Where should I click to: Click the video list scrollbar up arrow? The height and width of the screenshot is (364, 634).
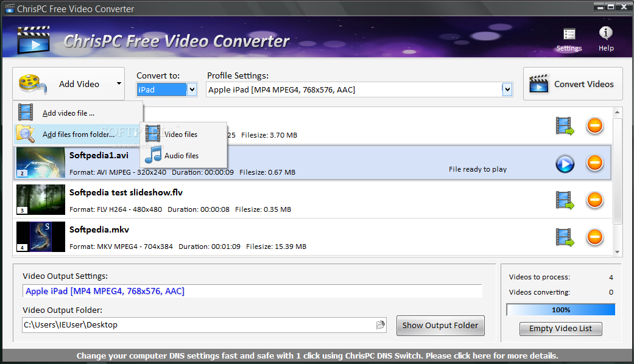point(617,112)
